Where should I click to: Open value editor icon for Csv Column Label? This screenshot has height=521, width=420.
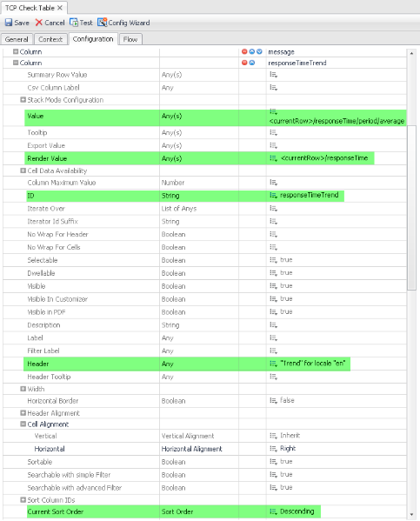[x=273, y=88]
